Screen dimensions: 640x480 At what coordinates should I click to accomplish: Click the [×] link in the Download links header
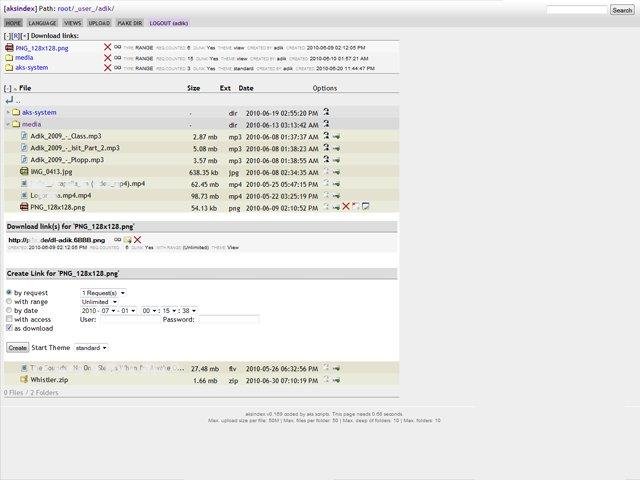tap(24, 36)
